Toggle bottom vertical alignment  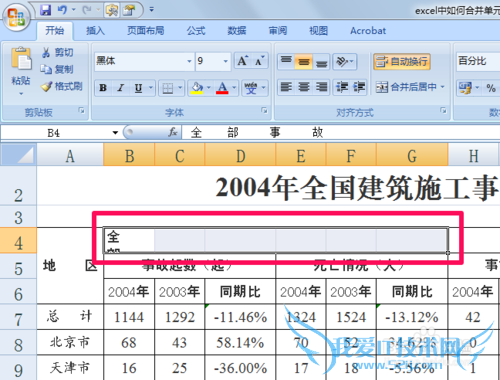(x=321, y=62)
